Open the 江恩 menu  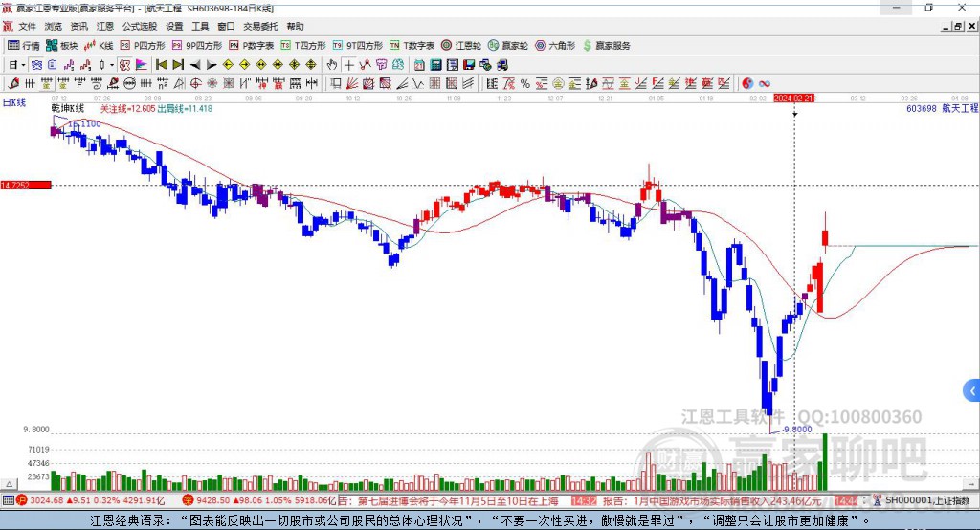click(105, 26)
